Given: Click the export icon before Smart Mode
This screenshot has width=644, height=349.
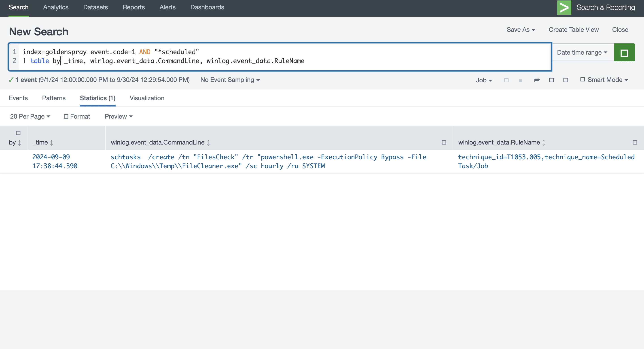Looking at the screenshot, I should click(566, 80).
